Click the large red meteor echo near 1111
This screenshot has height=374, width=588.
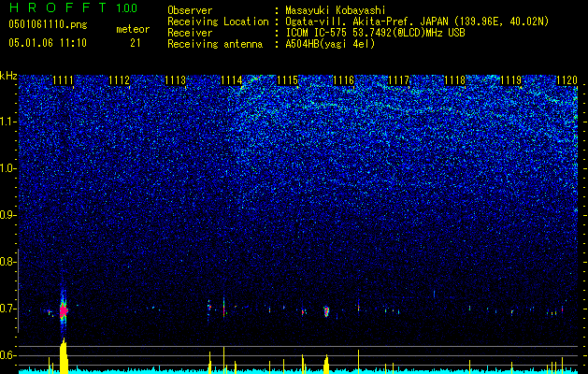tap(64, 310)
